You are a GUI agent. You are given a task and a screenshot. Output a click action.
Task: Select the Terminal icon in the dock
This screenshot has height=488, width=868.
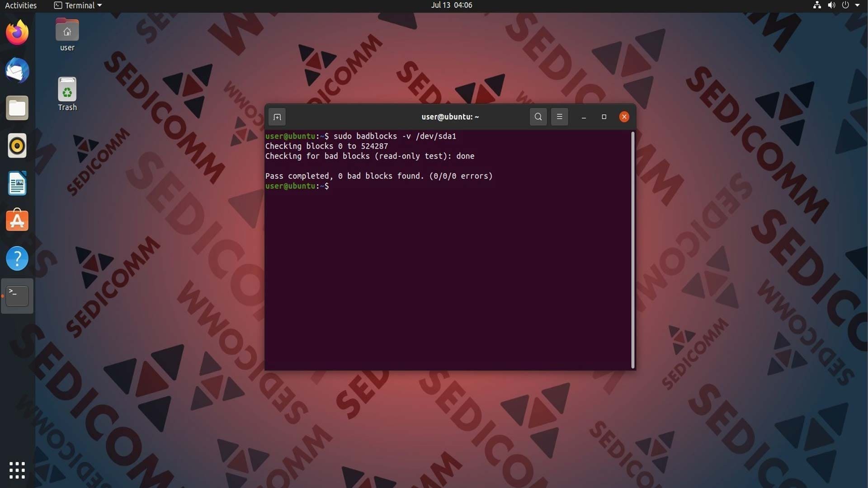pos(17,296)
